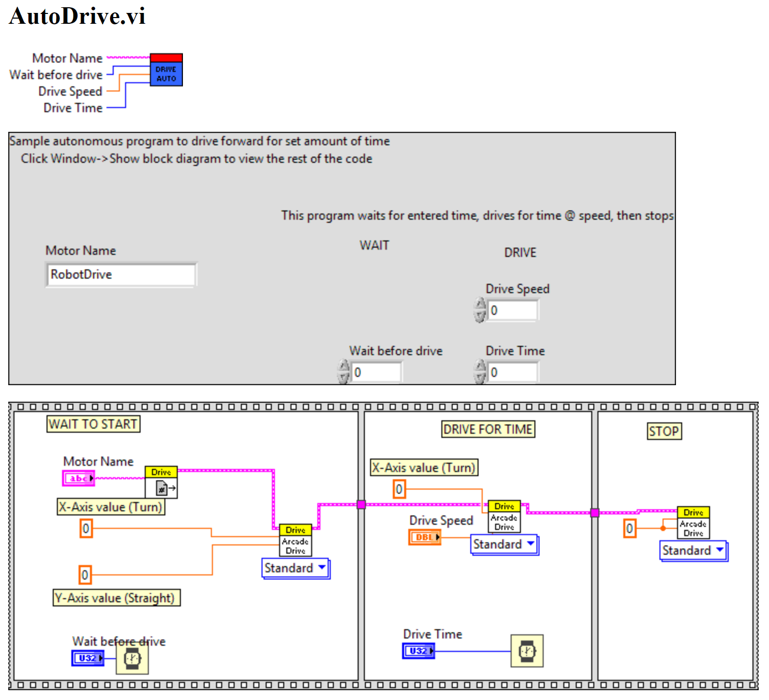Increment Drive Speed with its up arrow
769x700 pixels.
coord(481,304)
